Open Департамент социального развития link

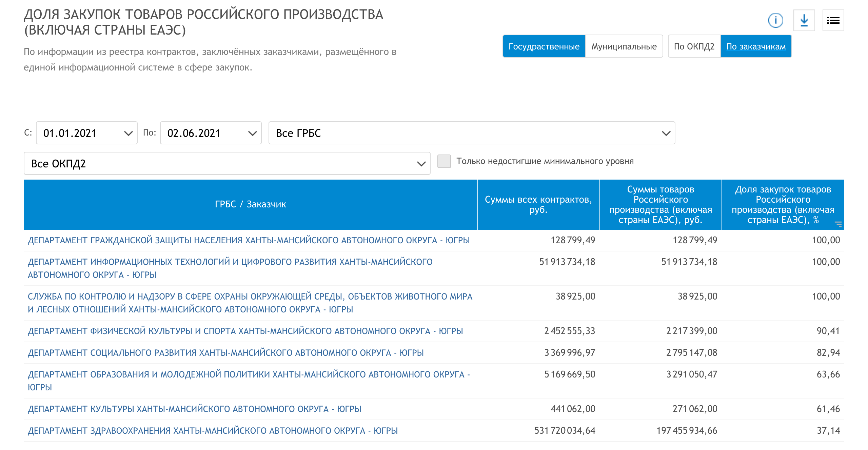pos(225,353)
